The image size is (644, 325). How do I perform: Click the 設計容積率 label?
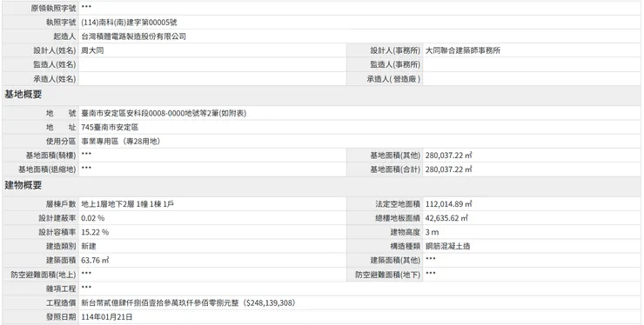pos(57,232)
